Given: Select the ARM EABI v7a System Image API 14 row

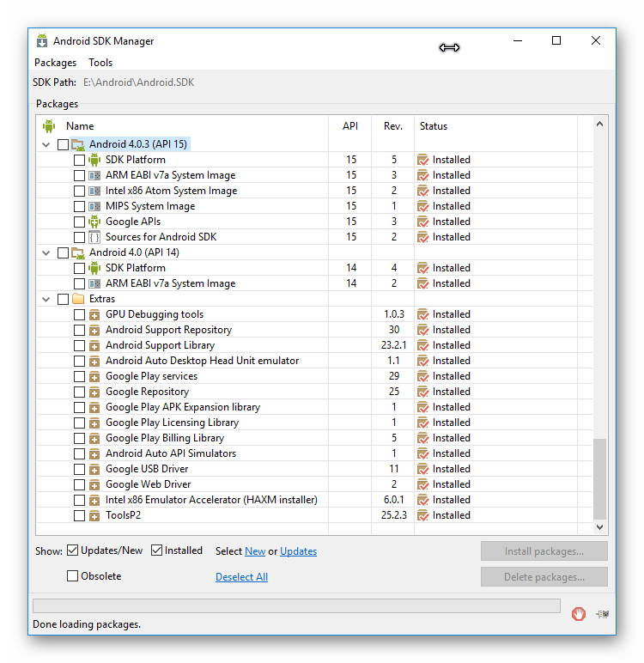Looking at the screenshot, I should point(314,283).
